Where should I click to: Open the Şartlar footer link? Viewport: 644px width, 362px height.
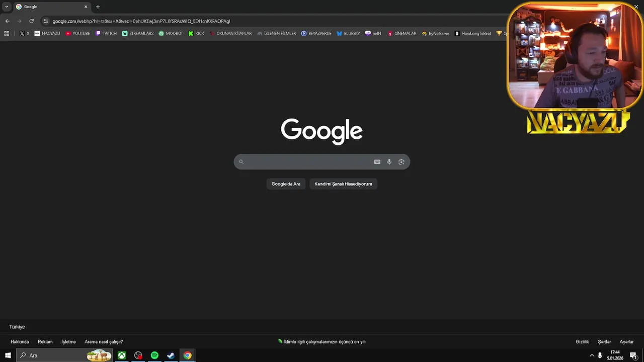604,342
